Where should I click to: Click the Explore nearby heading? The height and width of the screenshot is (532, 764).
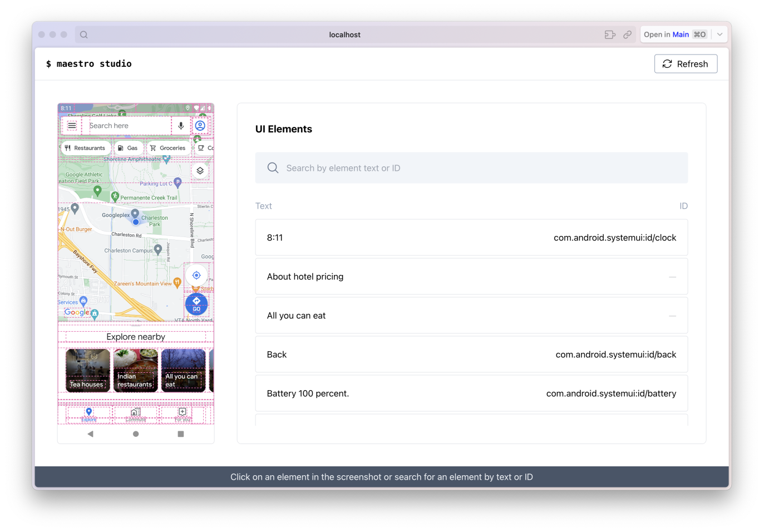(x=136, y=337)
